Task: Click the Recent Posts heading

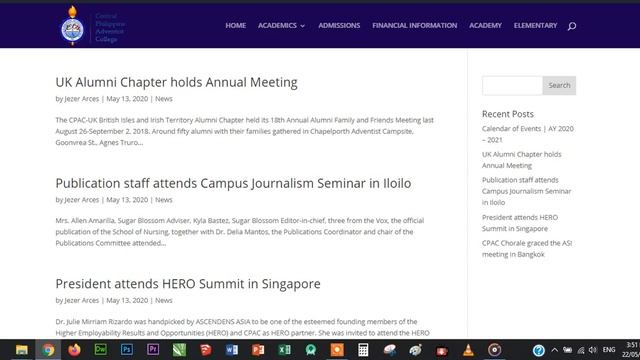Action: (x=508, y=114)
